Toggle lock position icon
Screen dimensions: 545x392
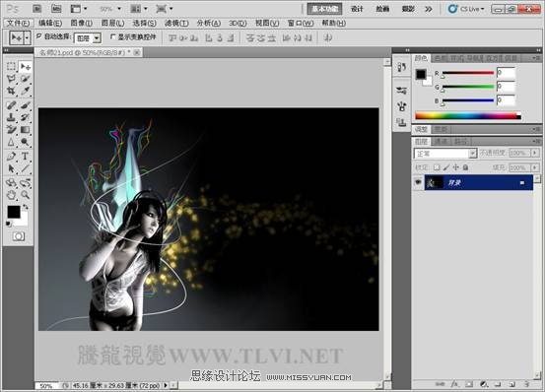(x=455, y=167)
